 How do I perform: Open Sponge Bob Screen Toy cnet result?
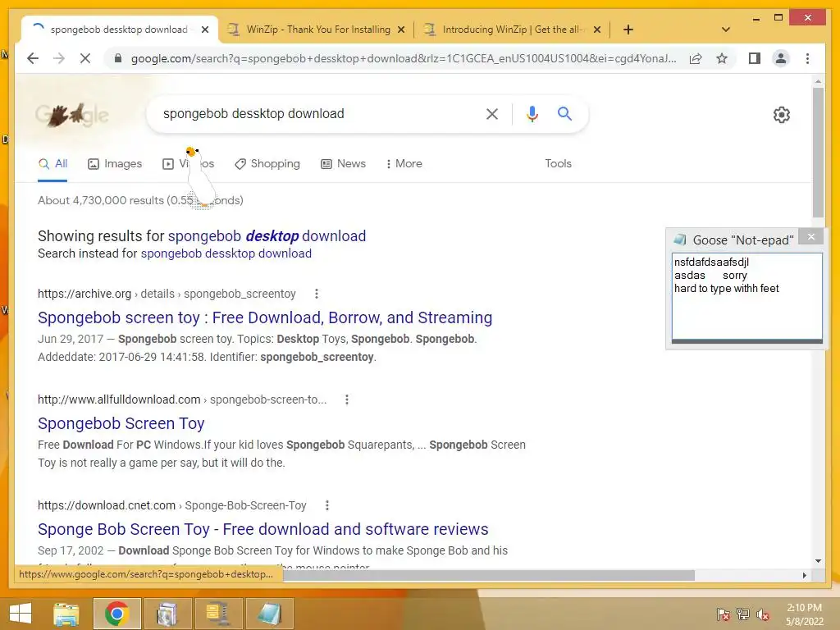click(x=263, y=529)
